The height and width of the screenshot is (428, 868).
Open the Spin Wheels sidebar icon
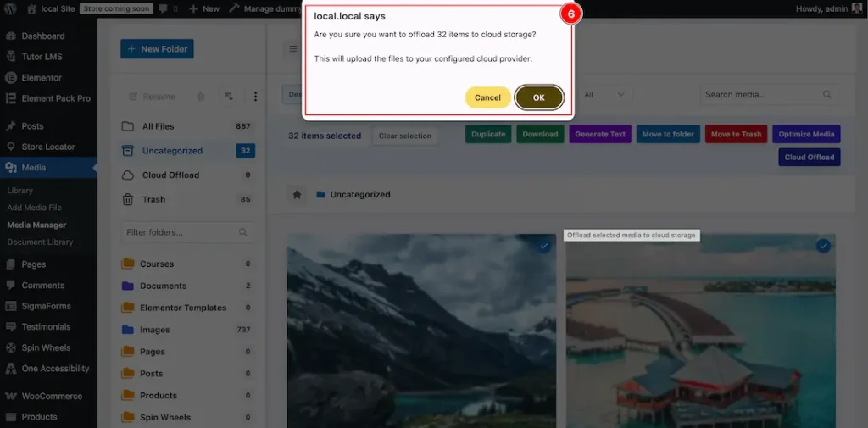pos(10,347)
